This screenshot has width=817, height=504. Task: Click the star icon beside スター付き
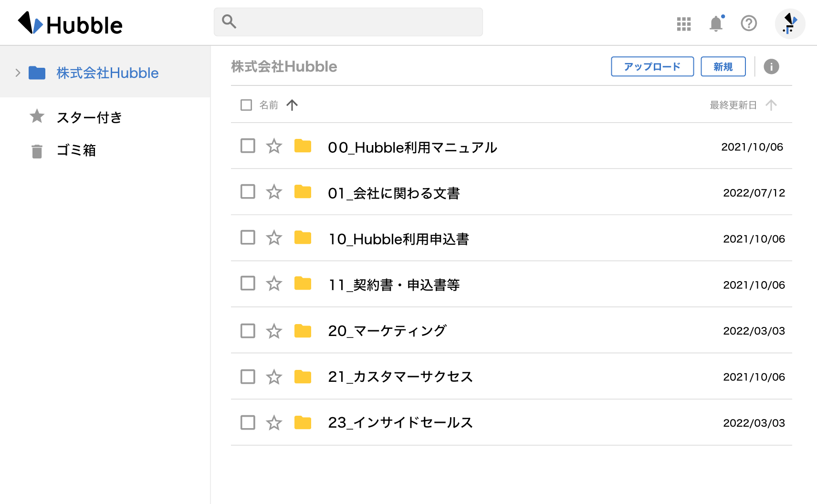tap(37, 116)
